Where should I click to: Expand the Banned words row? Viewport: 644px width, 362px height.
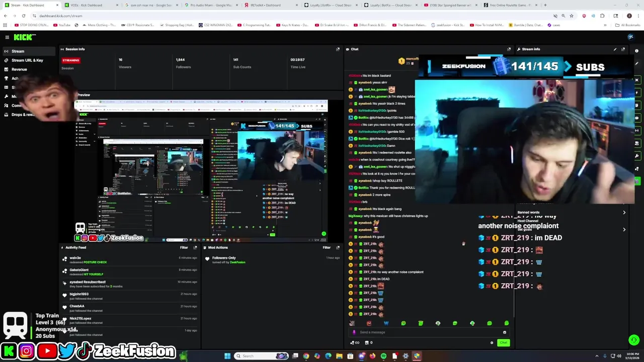click(x=571, y=212)
